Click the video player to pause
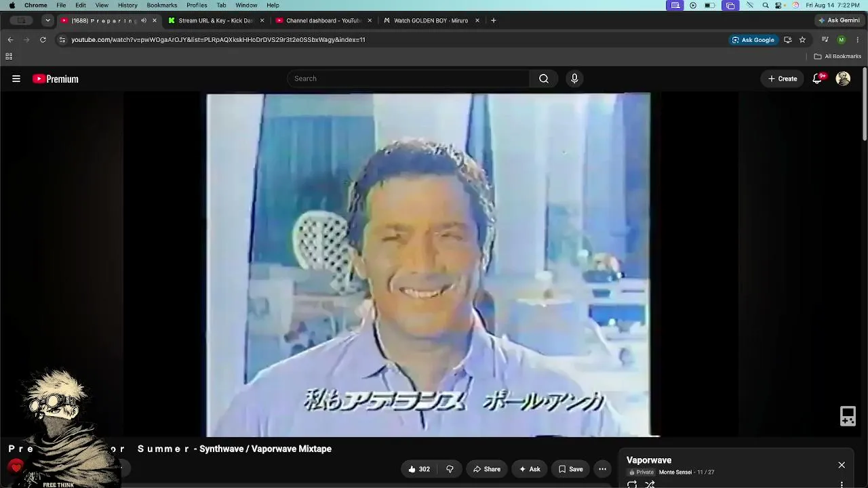The height and width of the screenshot is (488, 868). [x=429, y=265]
